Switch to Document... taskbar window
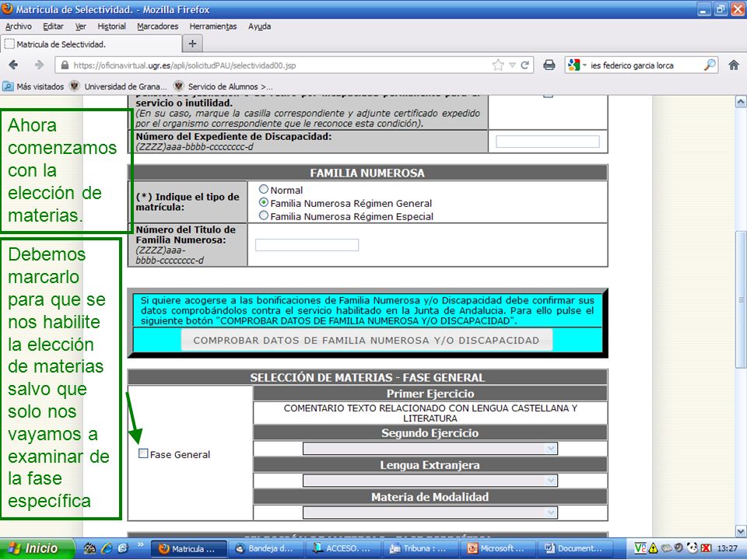Screen dimensions: 747x560 573,548
